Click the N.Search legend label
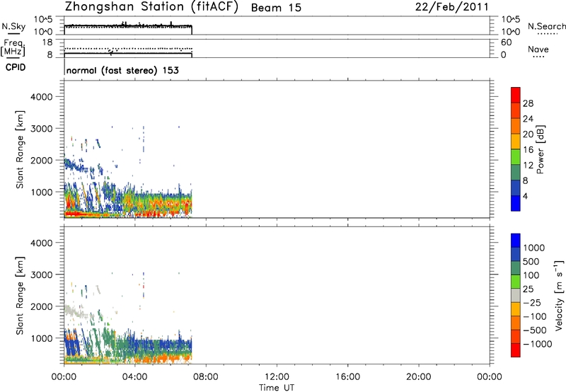The width and height of the screenshot is (566, 392). click(x=546, y=26)
